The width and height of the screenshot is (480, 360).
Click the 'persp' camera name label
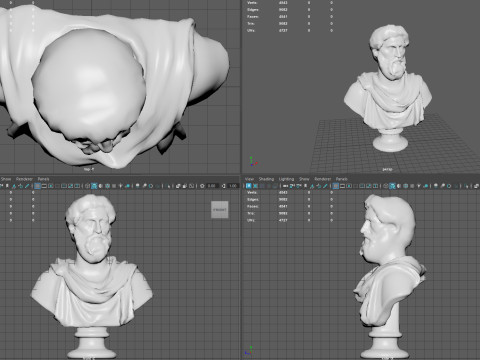click(x=387, y=169)
